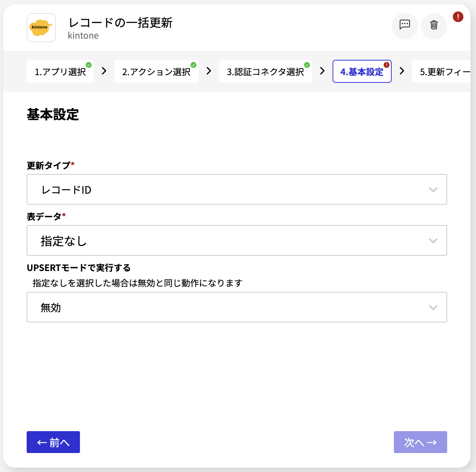Click the レコードの一括更新 title
476x472 pixels.
[120, 23]
